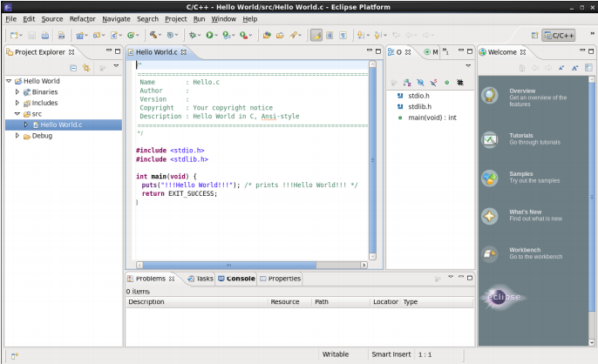Click the New C Source File icon
This screenshot has height=364, width=598.
click(x=113, y=36)
